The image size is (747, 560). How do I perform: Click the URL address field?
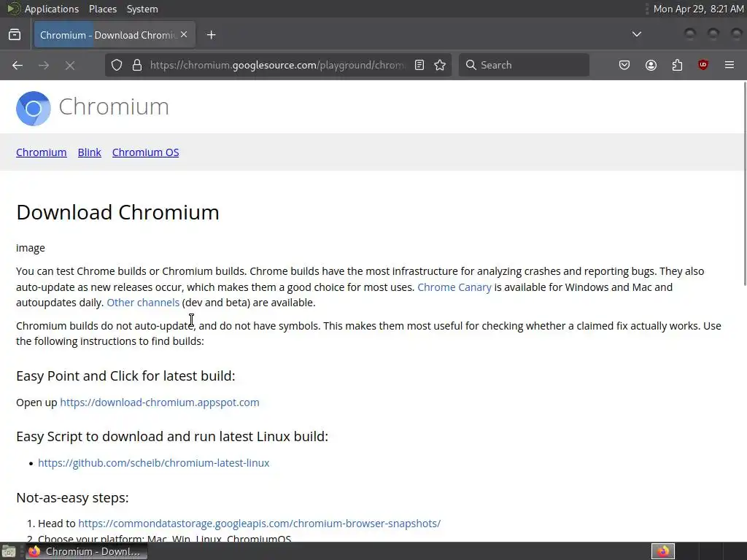(x=278, y=65)
